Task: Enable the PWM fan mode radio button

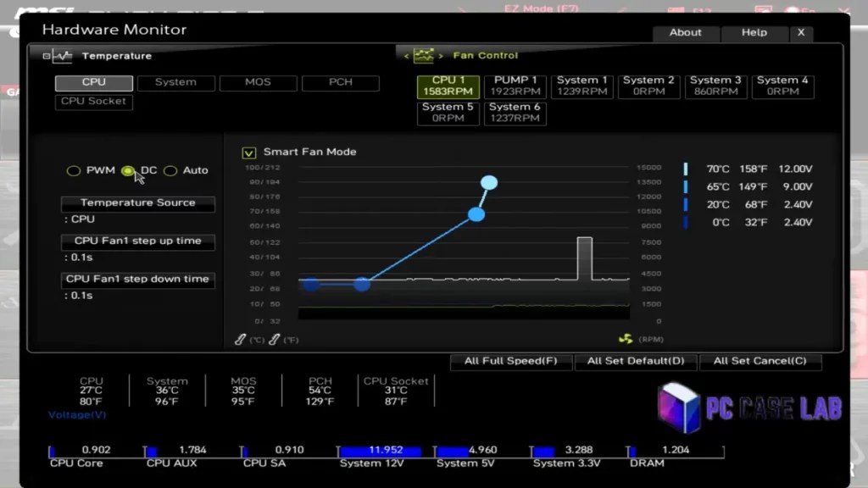Action: (x=74, y=170)
